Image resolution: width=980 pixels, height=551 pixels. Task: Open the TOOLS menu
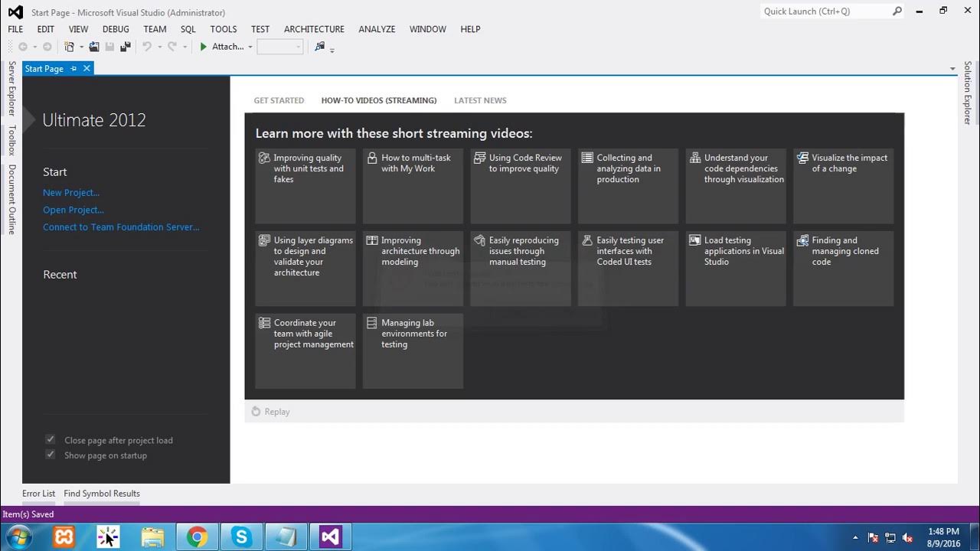(224, 29)
